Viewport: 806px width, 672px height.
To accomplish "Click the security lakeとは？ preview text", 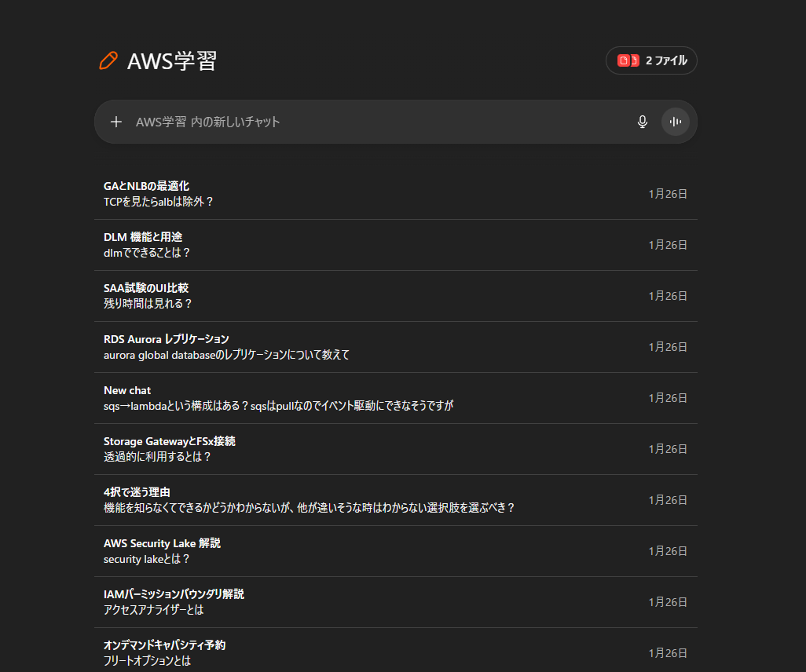I will click(146, 559).
